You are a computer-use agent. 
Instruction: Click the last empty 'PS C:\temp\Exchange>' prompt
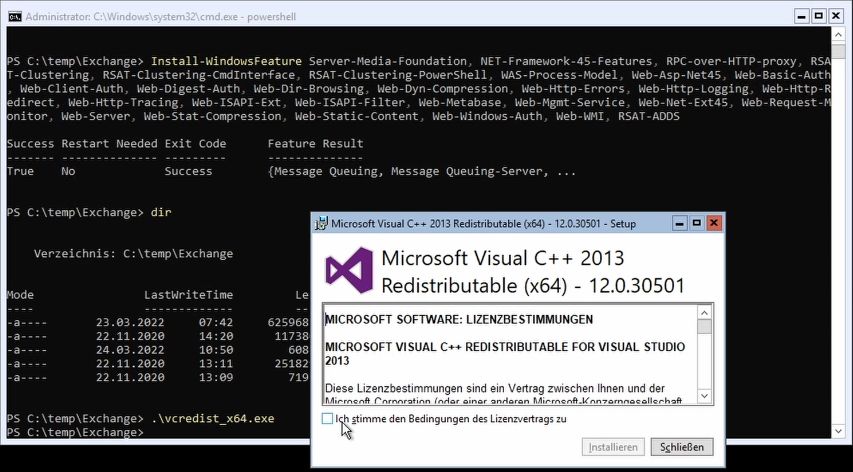[75, 432]
